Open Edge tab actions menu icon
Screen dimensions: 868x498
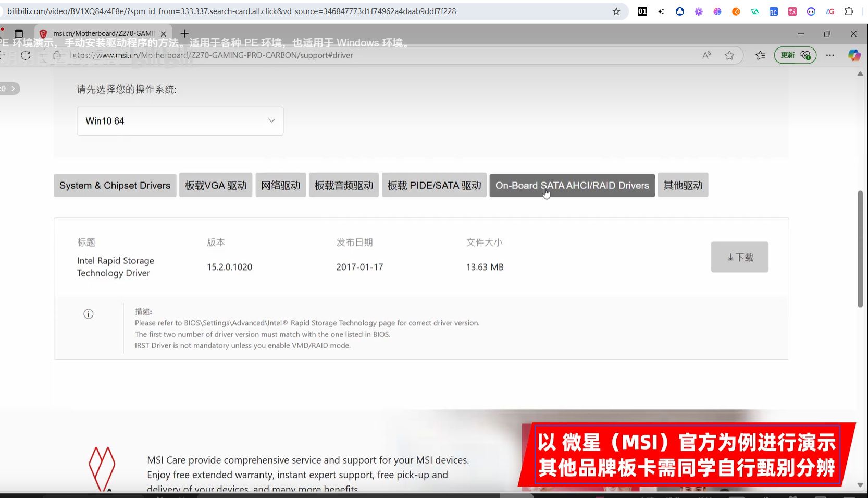(x=19, y=34)
